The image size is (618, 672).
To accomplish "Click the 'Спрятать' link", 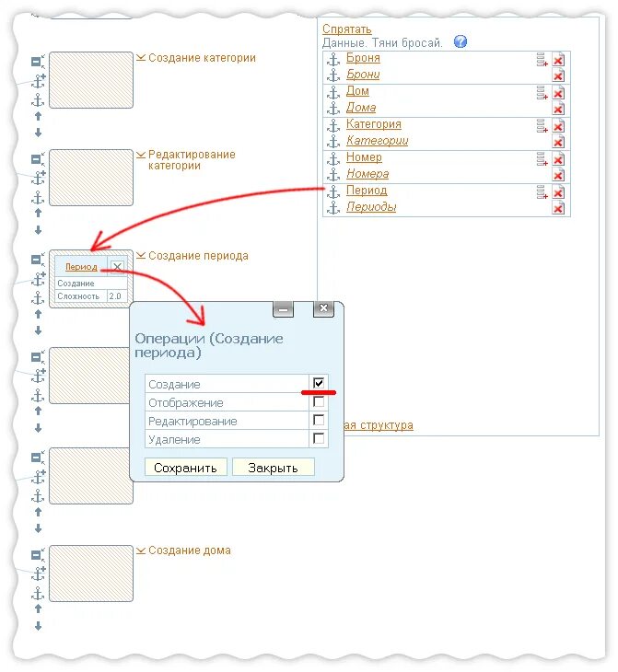I will [346, 29].
